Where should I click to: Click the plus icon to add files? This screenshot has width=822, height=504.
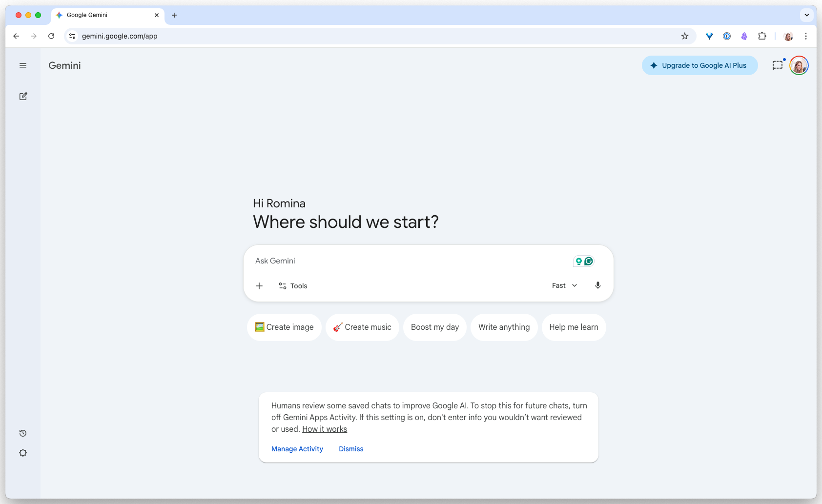259,286
